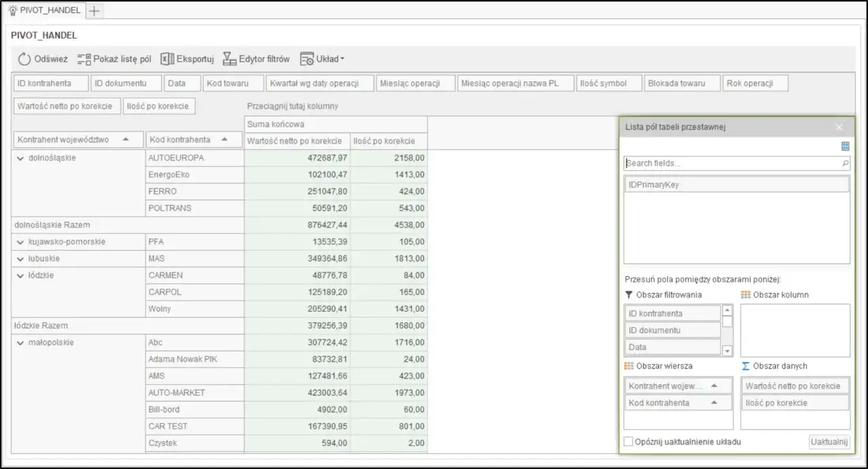Close the Lista pól tabeli przestawnej panel
The height and width of the screenshot is (469, 868).
pyautogui.click(x=840, y=127)
